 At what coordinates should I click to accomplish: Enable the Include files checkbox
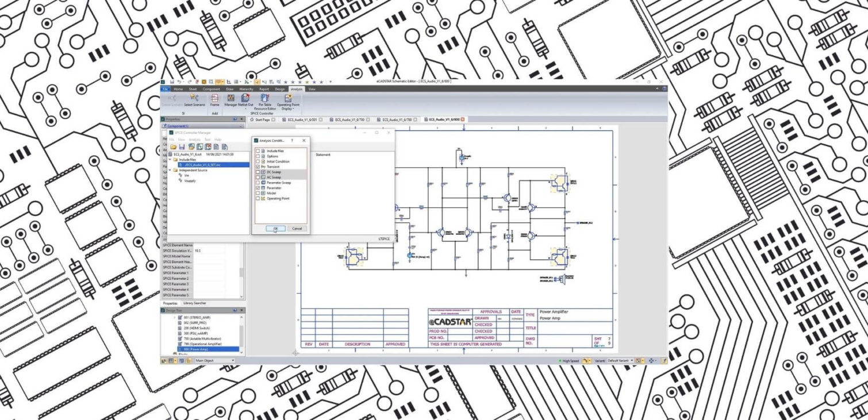(258, 151)
